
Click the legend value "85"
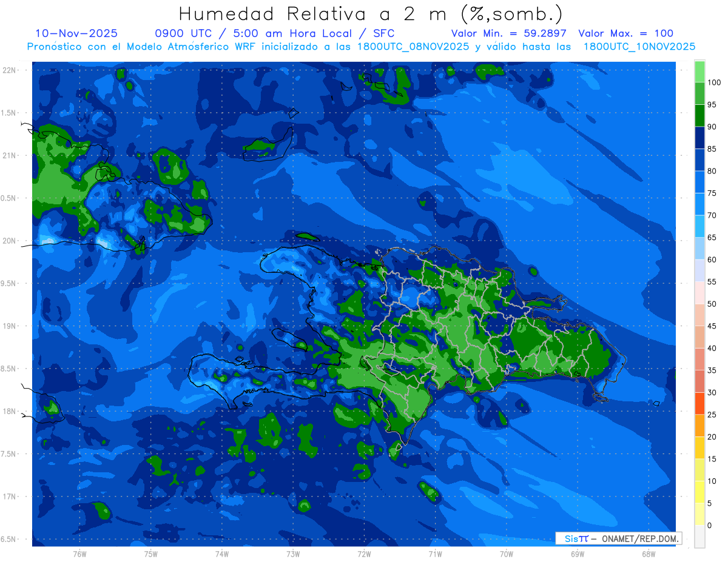[712, 149]
